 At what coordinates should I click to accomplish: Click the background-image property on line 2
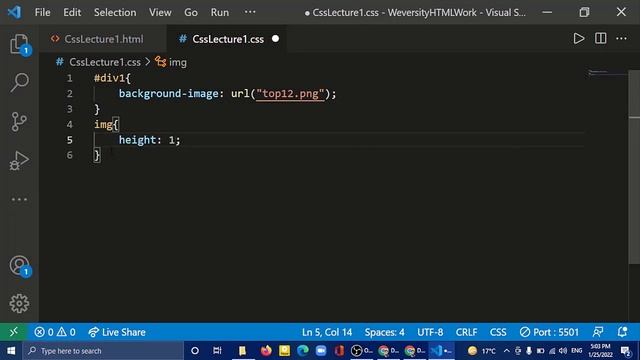(169, 93)
